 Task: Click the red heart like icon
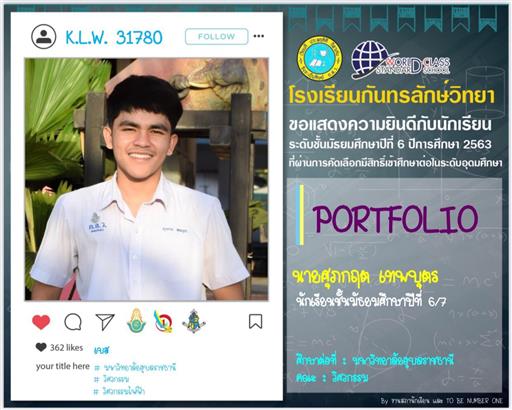tap(41, 322)
